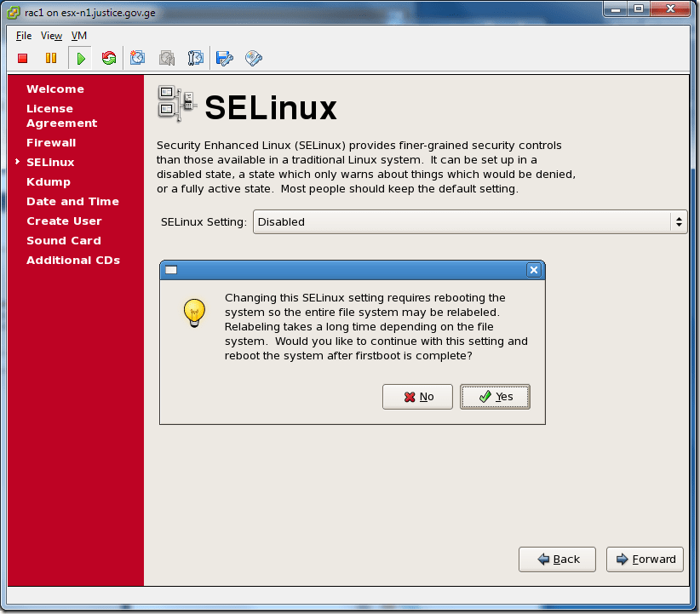Reset the virtual machine
Screen dimensions: 700x614
pyautogui.click(x=109, y=58)
